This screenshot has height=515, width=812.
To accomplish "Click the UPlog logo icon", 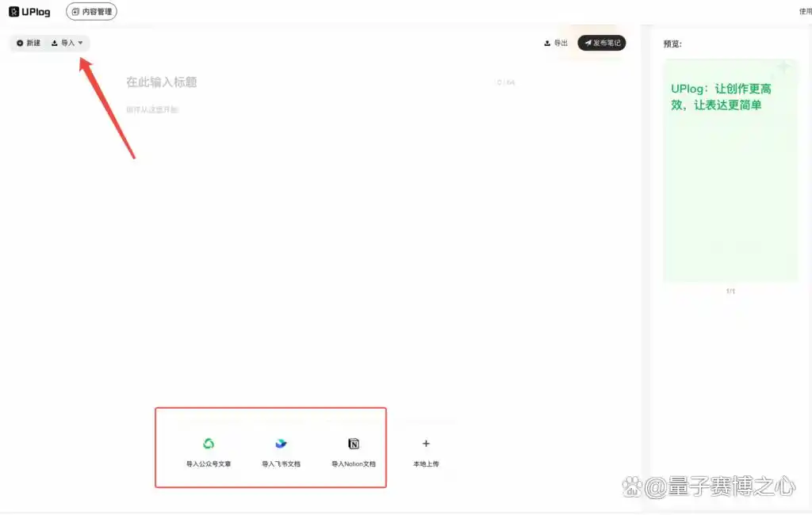I will 13,12.
